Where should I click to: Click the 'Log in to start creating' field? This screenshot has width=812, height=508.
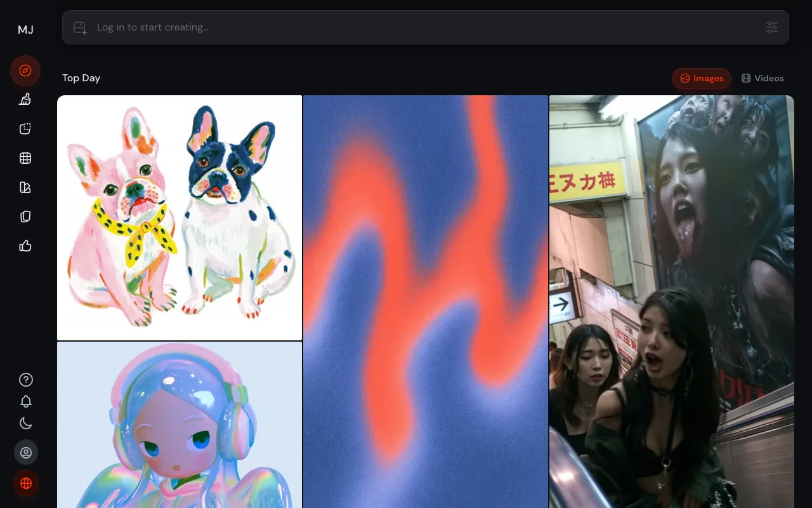point(426,27)
